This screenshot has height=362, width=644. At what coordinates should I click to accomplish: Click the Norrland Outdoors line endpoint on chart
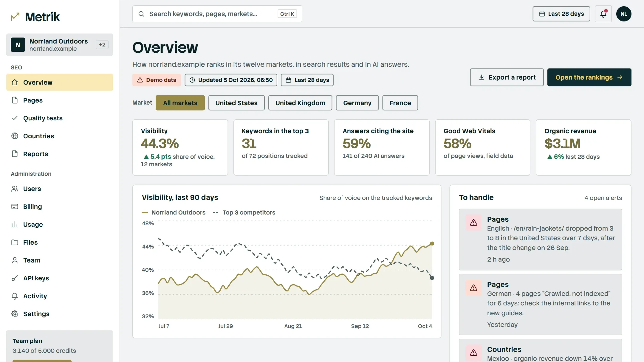pos(432,243)
